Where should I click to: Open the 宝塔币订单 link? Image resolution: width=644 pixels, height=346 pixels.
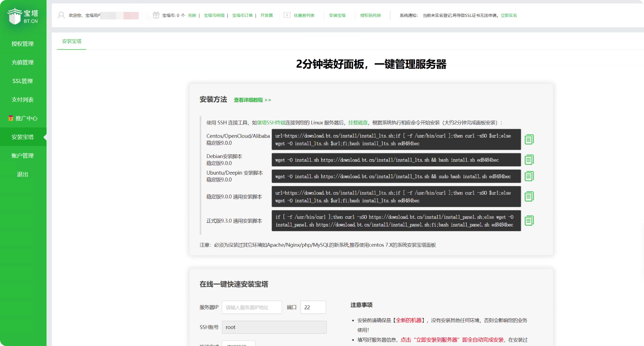click(242, 15)
